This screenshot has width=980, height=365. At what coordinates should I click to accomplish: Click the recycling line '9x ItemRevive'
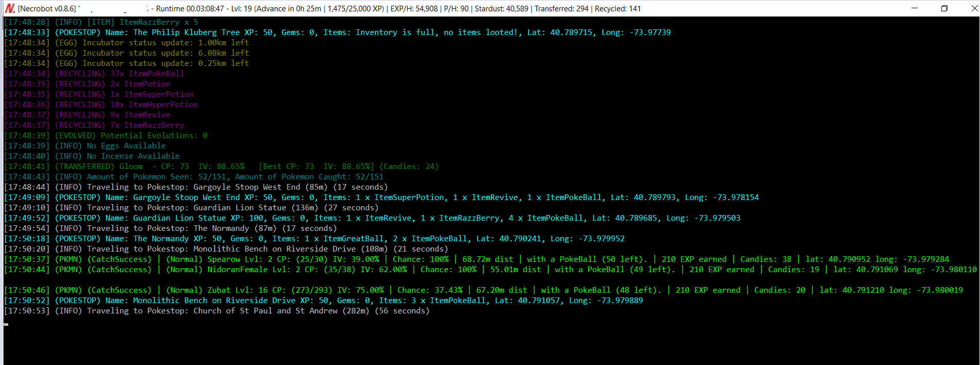[x=87, y=115]
